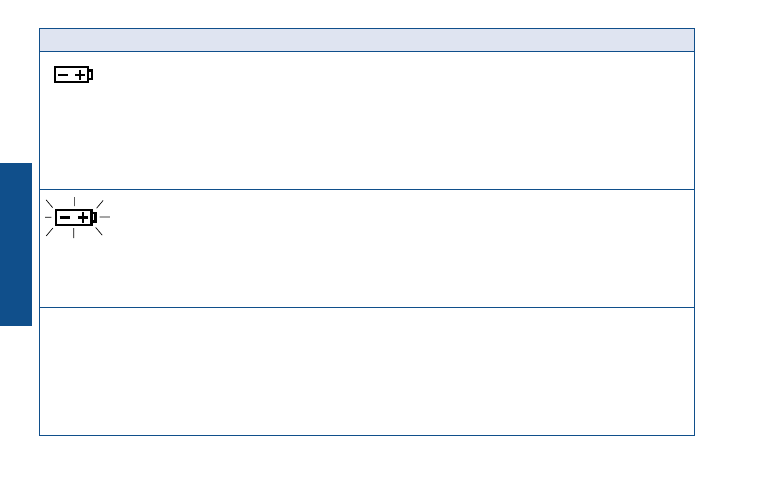Click the terminal nub of the steady battery
Image resolution: width=757 pixels, height=490 pixels.
click(x=90, y=75)
